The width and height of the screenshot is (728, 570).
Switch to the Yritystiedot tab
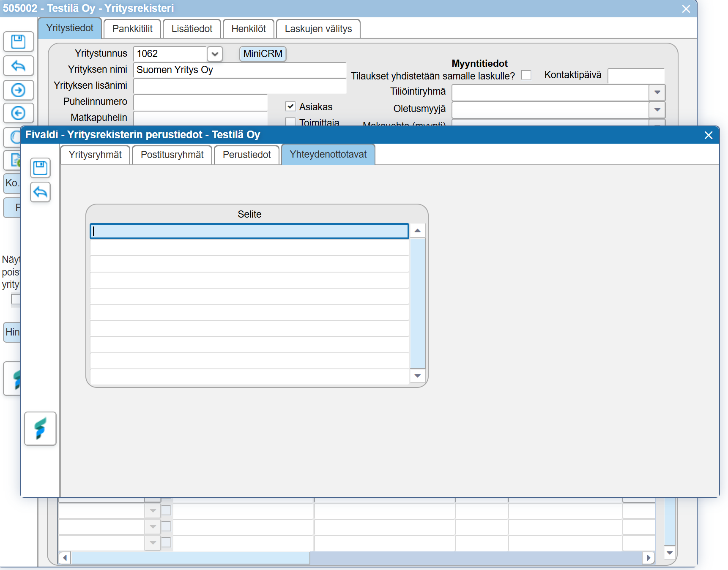70,28
